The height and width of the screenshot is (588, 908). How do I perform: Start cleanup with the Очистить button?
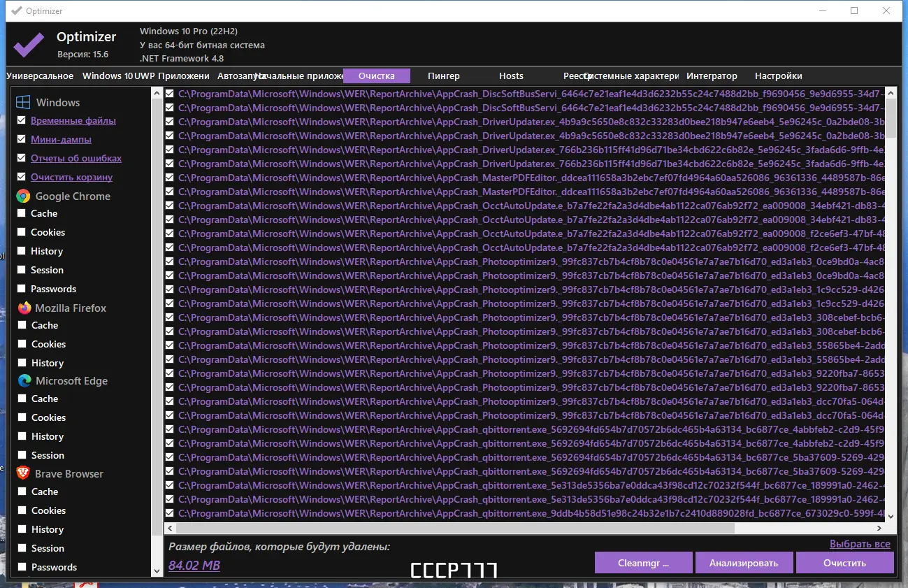[x=844, y=563]
